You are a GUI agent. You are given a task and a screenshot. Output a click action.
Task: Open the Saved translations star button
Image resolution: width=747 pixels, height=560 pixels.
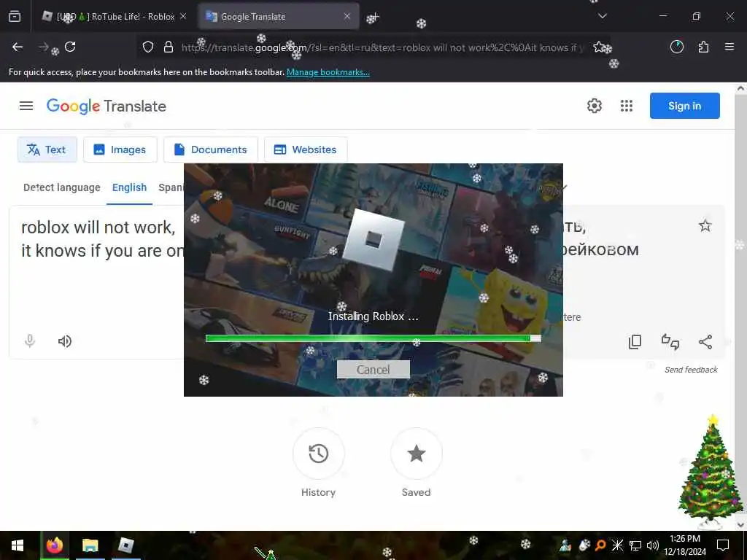pos(417,454)
